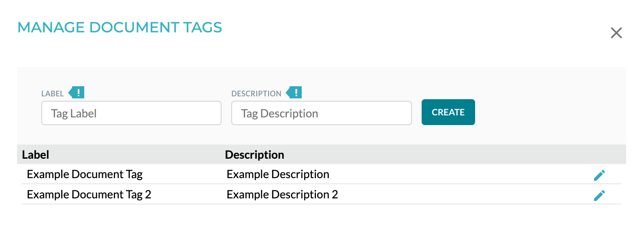Click the blank row space left of first pencil
This screenshot has height=234, width=644.
pos(466,174)
